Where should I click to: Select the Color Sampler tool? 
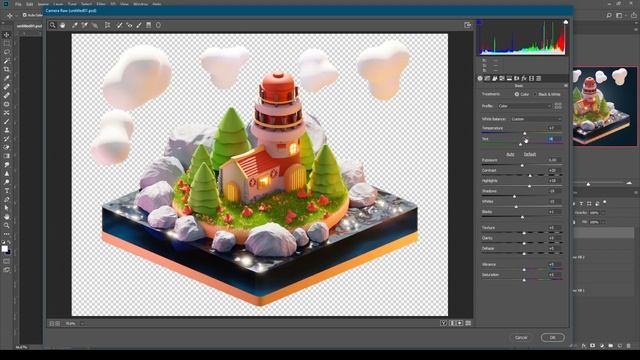click(x=84, y=25)
